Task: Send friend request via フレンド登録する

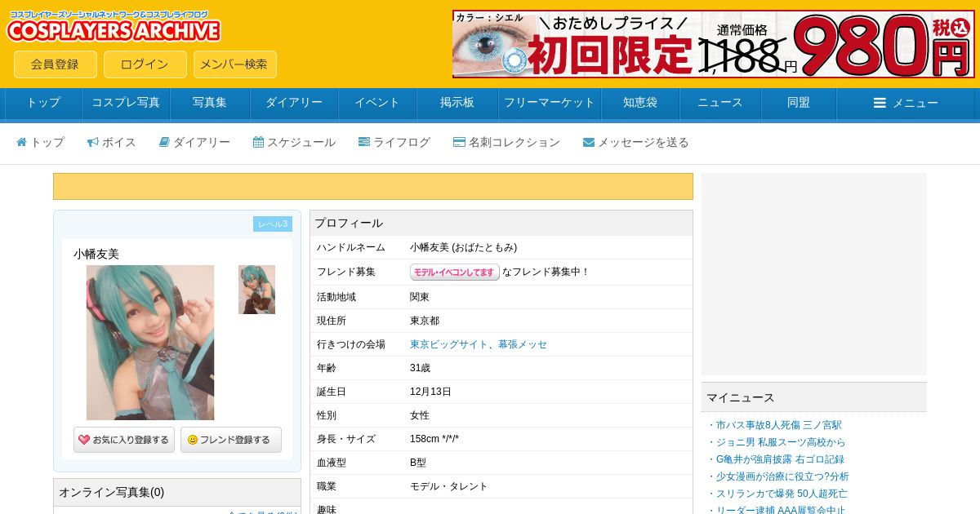Action: pyautogui.click(x=231, y=440)
